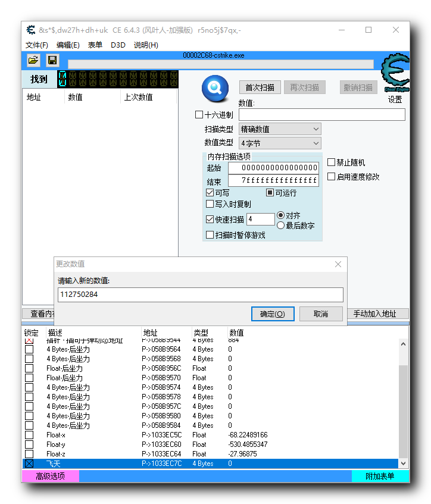Click the 地址 column header in results
Screen dimensions: 431x504
pyautogui.click(x=33, y=97)
